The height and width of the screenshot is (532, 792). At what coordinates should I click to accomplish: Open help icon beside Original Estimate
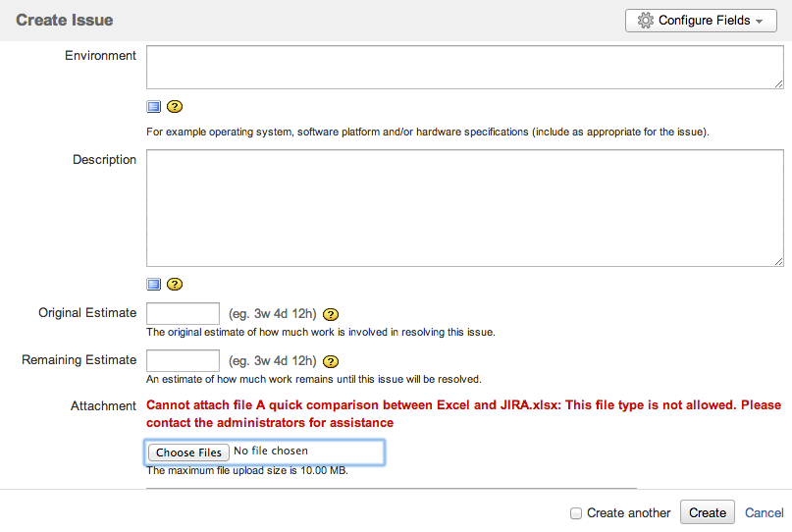coord(331,315)
